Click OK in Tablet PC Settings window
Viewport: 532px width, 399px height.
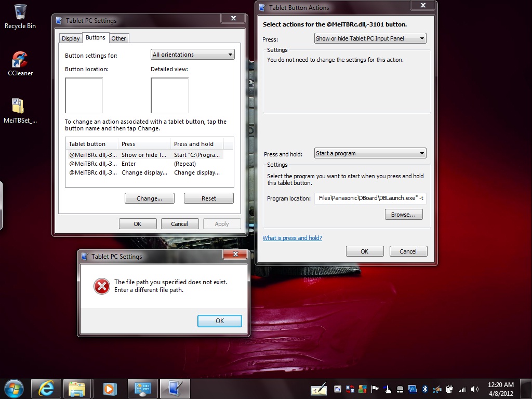click(x=137, y=224)
